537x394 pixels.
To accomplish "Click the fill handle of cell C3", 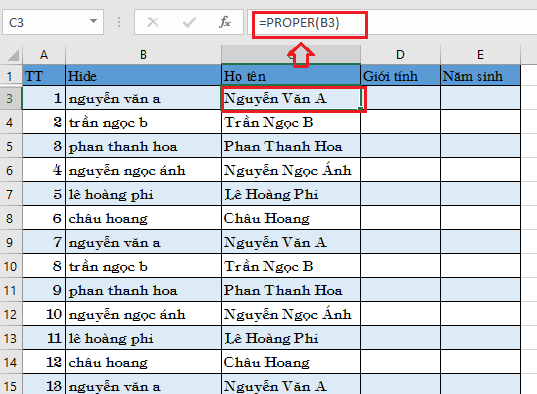I will [360, 109].
